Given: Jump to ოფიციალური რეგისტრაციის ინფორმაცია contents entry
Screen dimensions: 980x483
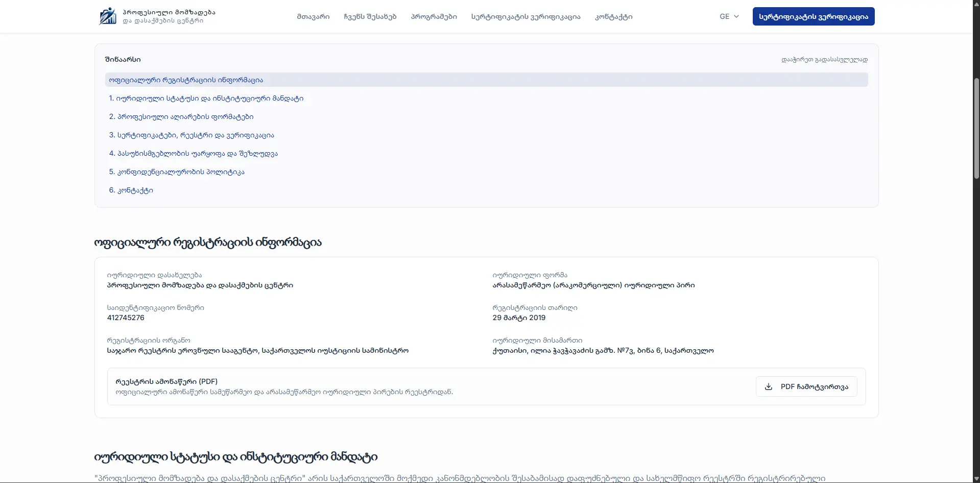Looking at the screenshot, I should [486, 80].
